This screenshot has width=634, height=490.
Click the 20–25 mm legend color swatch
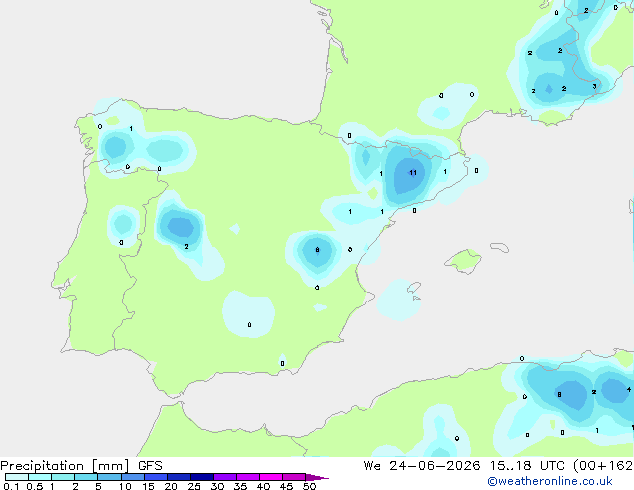pyautogui.click(x=179, y=477)
